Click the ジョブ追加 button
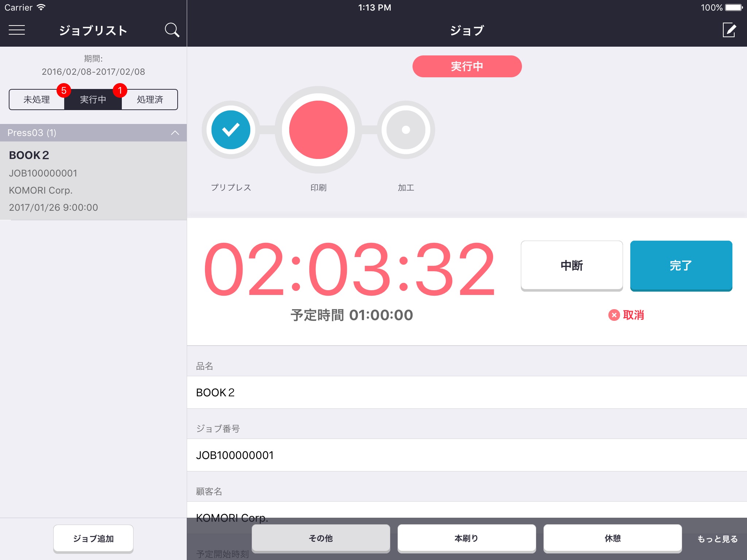 pyautogui.click(x=93, y=538)
